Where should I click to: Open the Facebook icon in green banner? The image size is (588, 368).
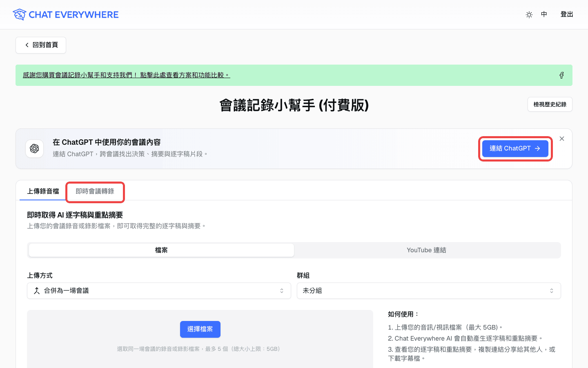pos(561,75)
